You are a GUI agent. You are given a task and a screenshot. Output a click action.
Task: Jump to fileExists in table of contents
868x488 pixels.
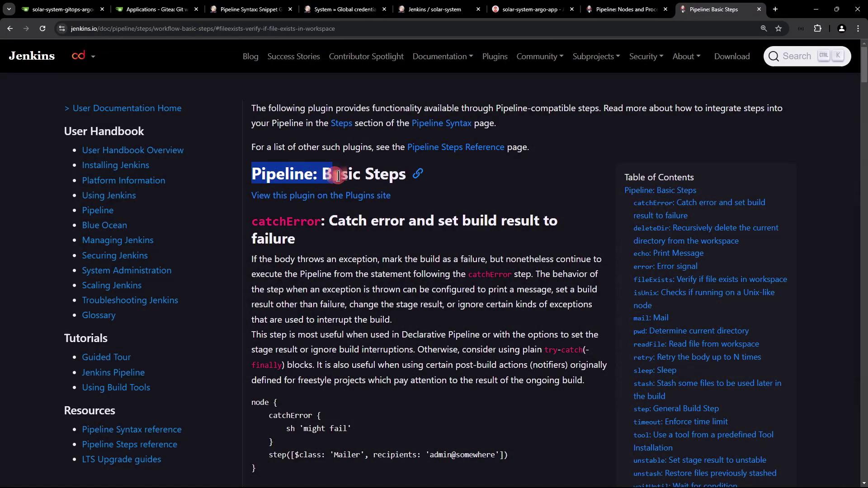point(710,279)
